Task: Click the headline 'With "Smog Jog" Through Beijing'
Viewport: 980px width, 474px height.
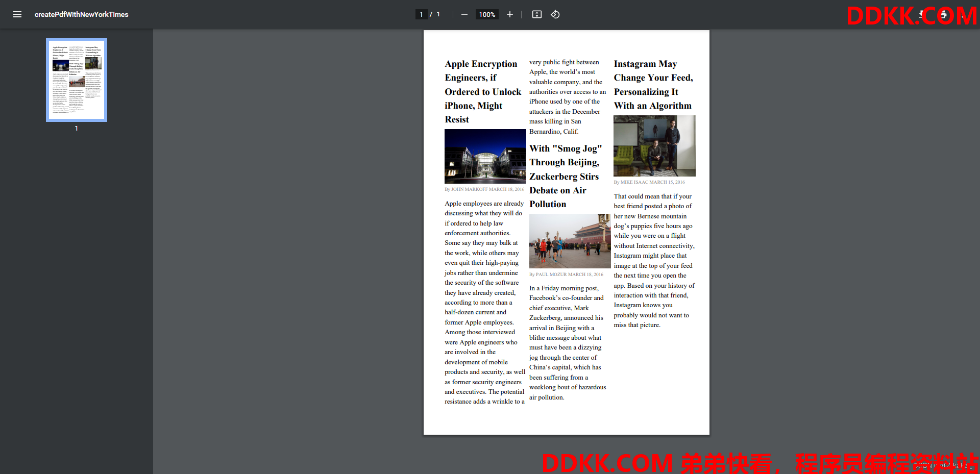Action: coord(566,176)
